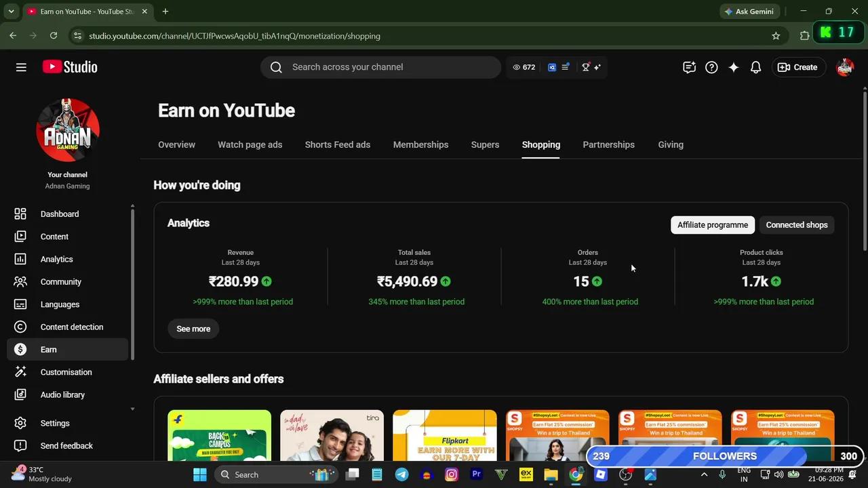Click the See more button
Viewport: 868px width, 488px height.
coord(193,329)
